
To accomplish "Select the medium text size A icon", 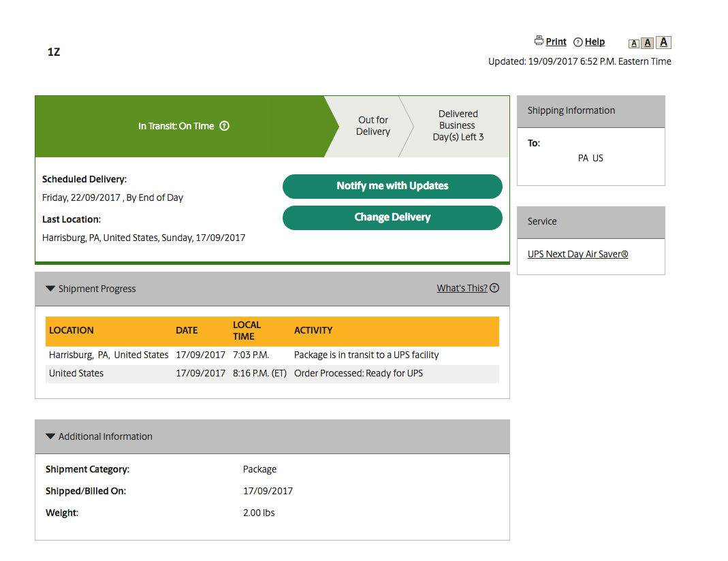I will [x=648, y=43].
